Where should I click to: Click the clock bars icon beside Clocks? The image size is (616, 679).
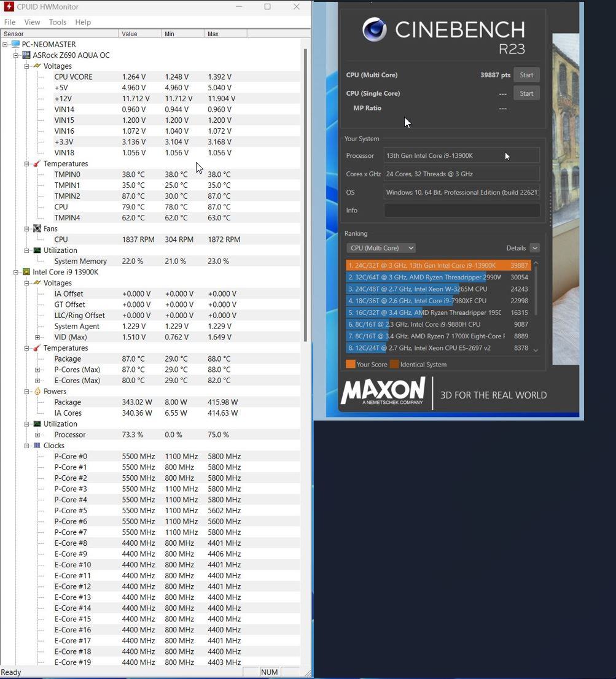point(37,446)
